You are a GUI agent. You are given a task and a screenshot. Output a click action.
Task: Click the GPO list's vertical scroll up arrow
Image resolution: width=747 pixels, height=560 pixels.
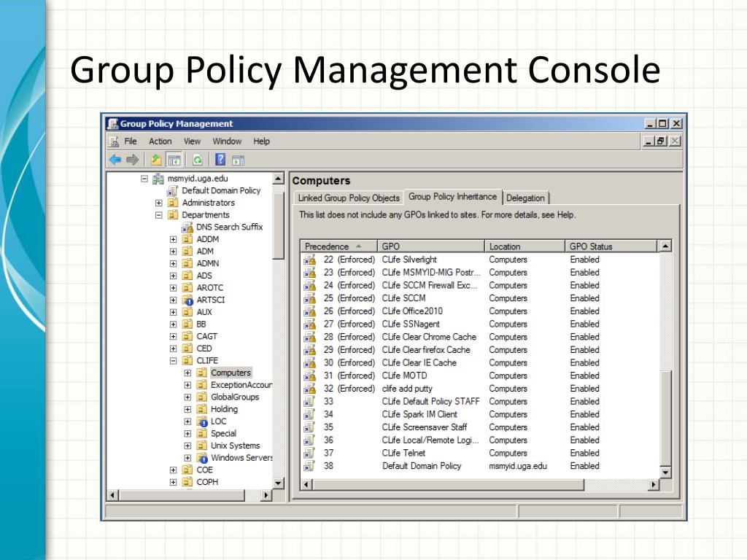tap(665, 246)
